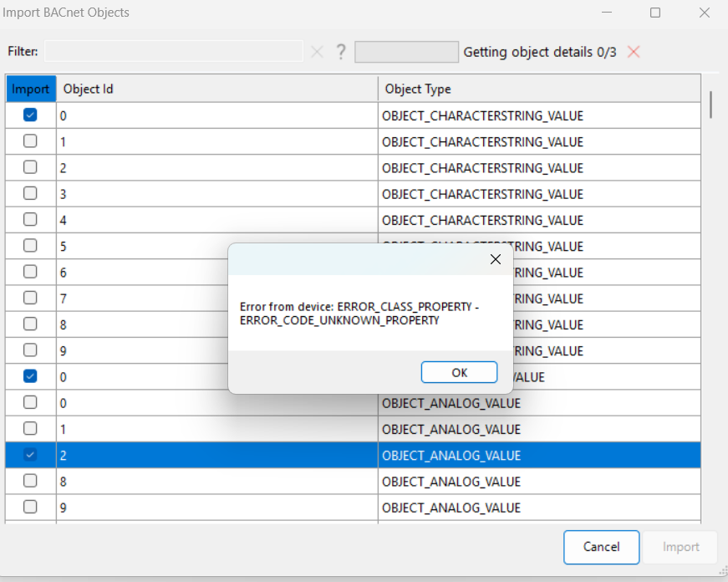Uncheck import for CHARACTERSTRING_VALUE object 0

pyautogui.click(x=30, y=115)
